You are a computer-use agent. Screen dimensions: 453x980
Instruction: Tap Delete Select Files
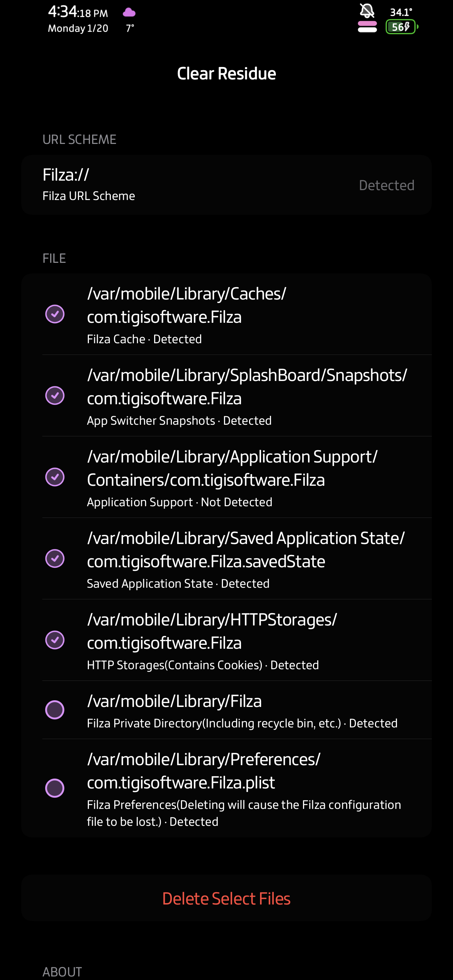click(x=226, y=898)
